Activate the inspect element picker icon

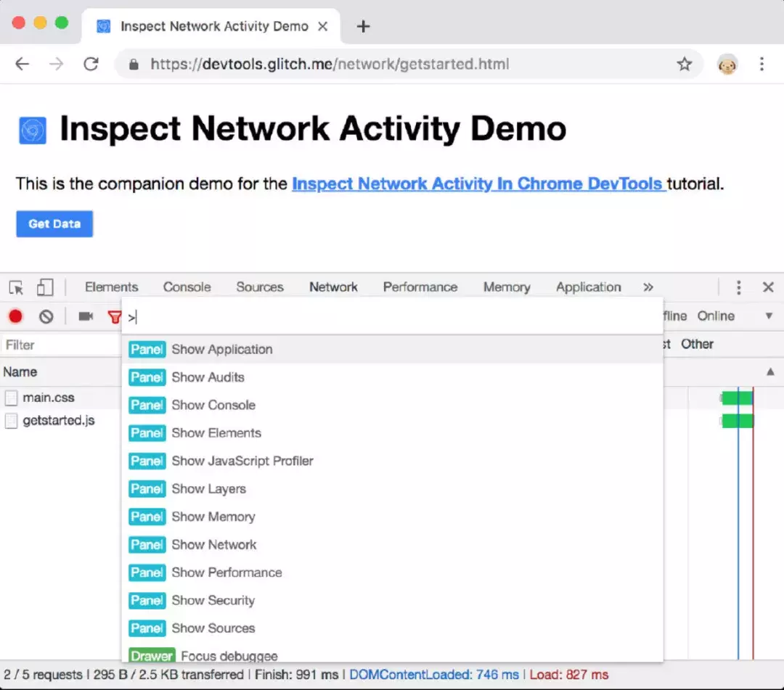click(x=16, y=287)
